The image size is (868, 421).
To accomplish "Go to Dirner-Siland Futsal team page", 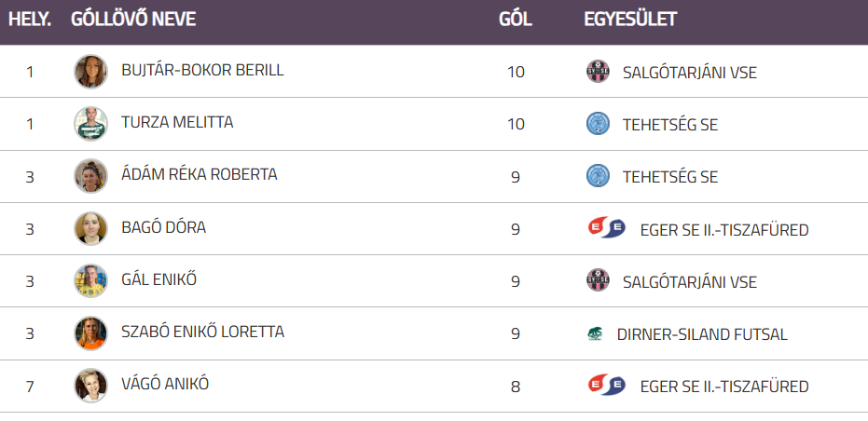I will tap(702, 334).
